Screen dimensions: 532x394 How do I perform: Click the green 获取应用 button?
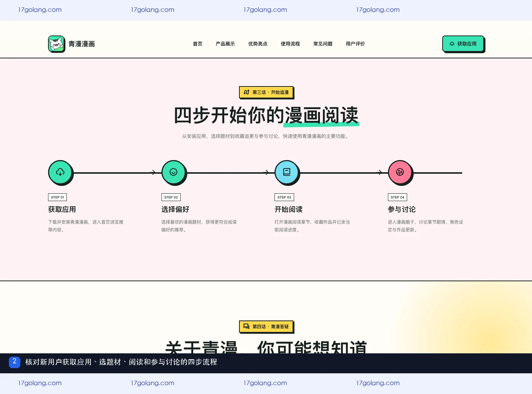click(463, 44)
